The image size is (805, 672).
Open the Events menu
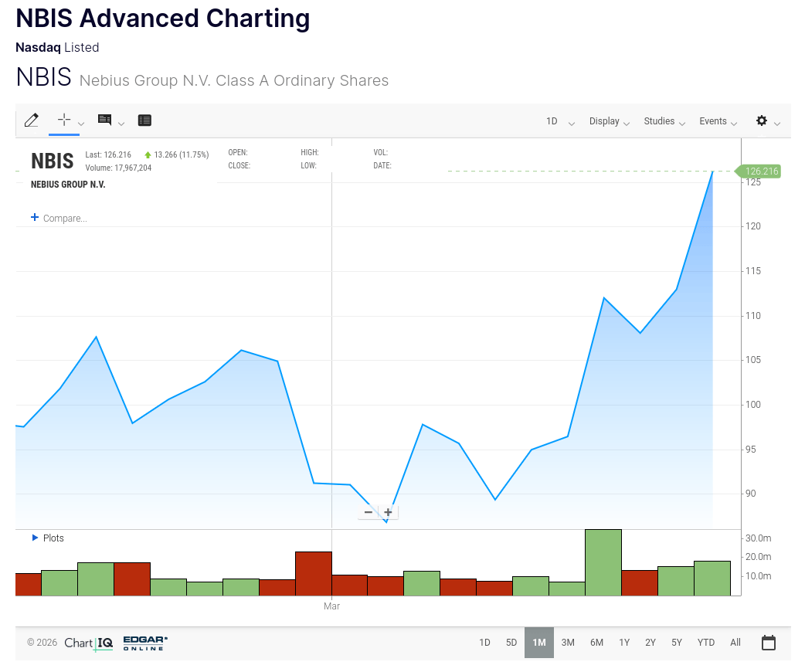718,121
